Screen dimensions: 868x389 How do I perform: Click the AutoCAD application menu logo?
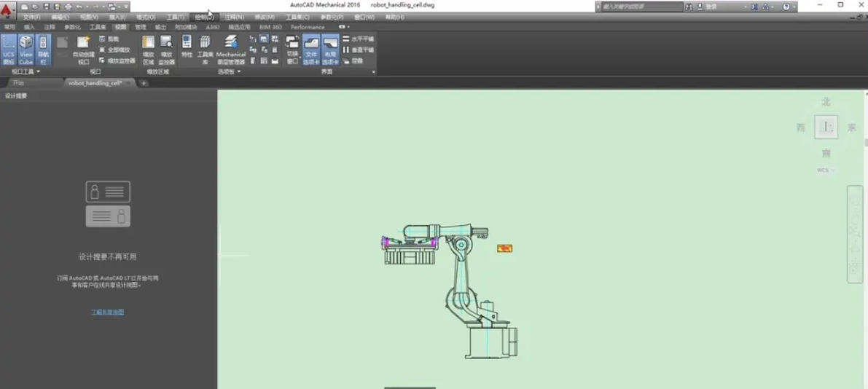(7, 10)
